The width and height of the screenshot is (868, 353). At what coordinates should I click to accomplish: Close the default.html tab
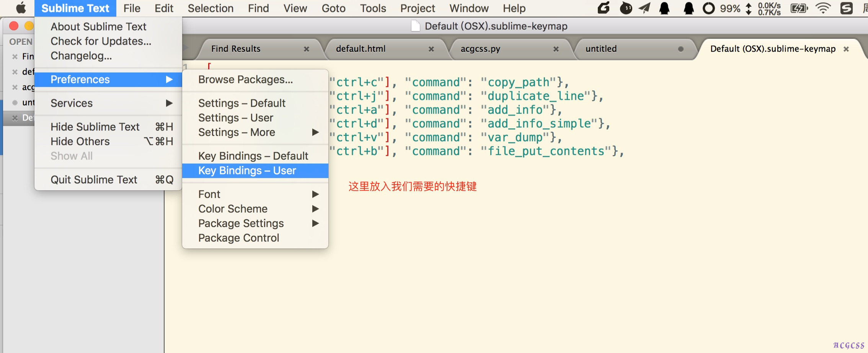[x=431, y=49]
